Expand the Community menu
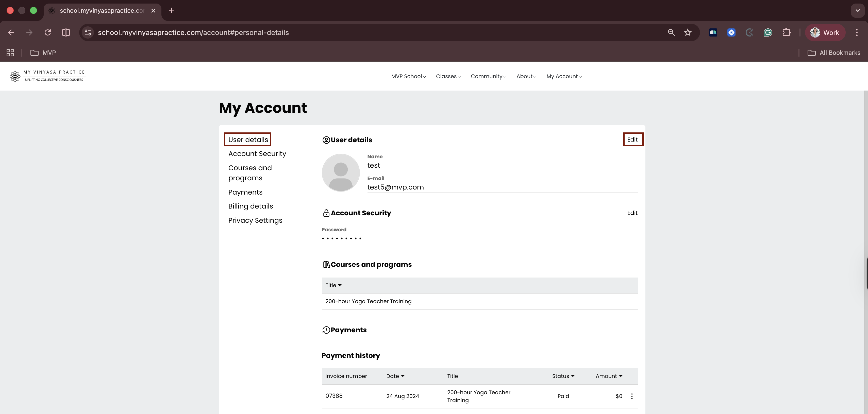Screen dimensions: 868x414 point(488,76)
